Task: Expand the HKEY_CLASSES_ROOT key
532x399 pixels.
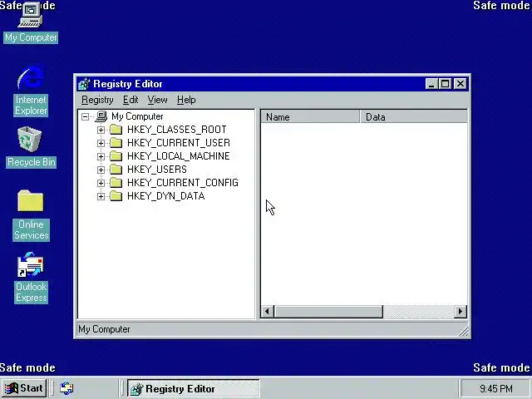Action: [101, 130]
